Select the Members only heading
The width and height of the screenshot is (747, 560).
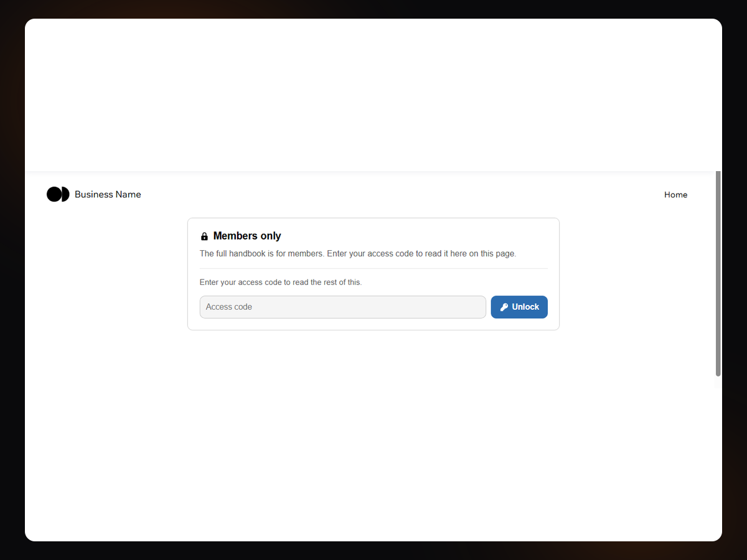coord(247,236)
